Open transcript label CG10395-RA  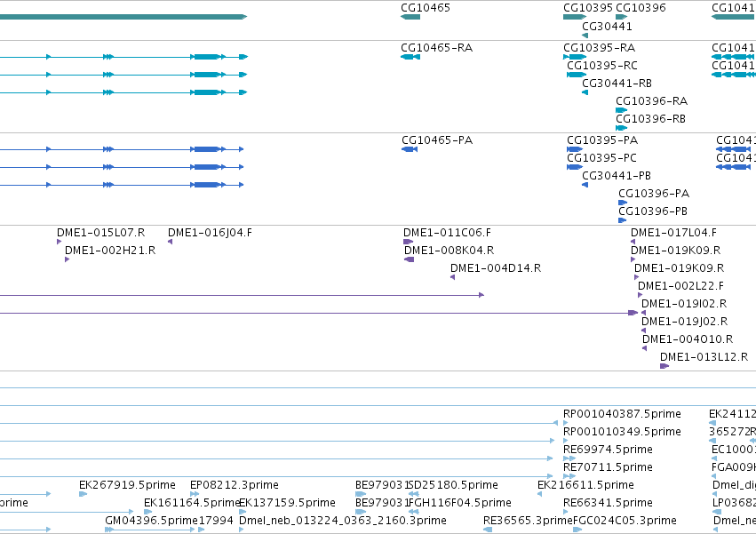599,48
